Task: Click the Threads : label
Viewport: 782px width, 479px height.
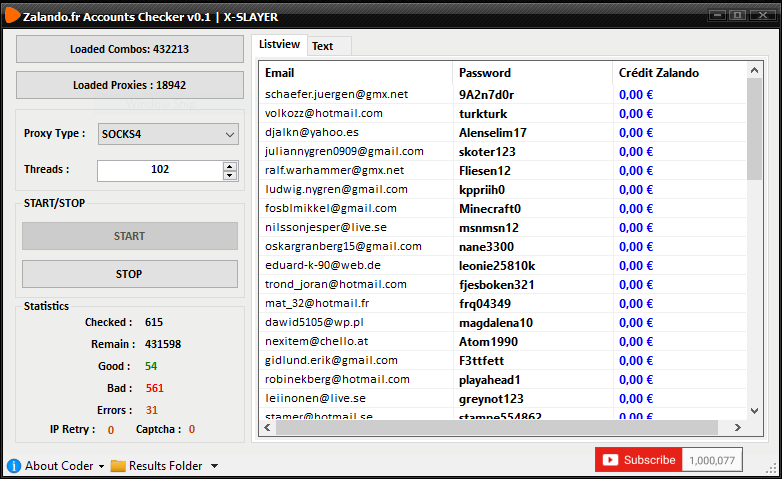Action: point(46,169)
